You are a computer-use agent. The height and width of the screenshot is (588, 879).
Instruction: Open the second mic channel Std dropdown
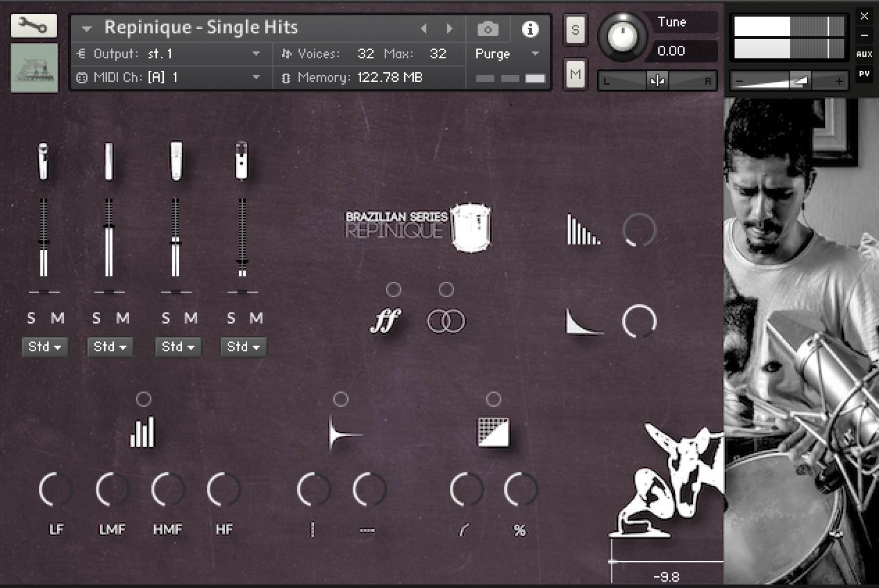(x=110, y=346)
